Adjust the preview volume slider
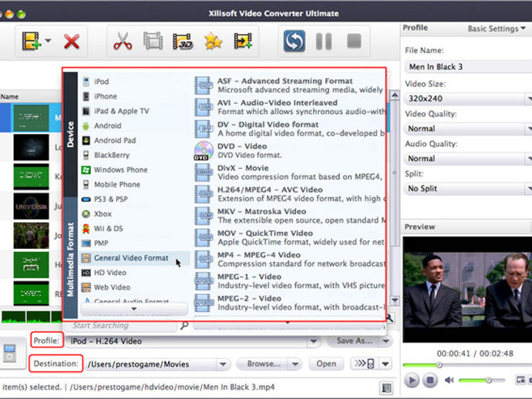The image size is (532, 399). click(482, 381)
